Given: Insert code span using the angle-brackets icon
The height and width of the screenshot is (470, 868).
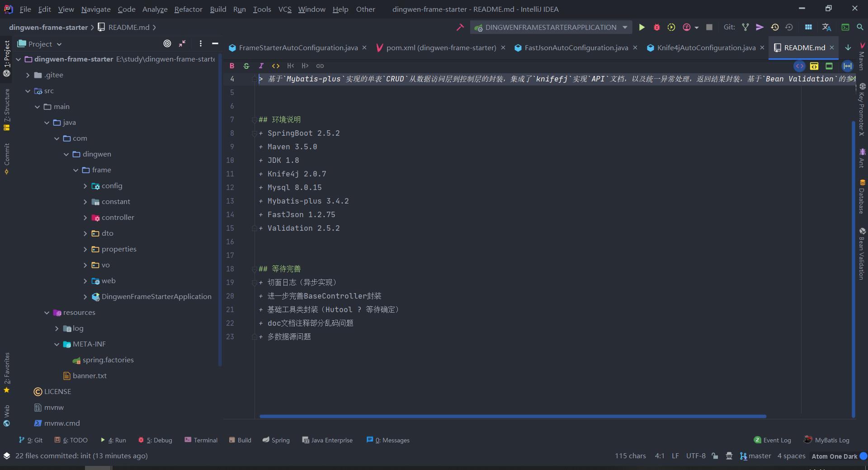Looking at the screenshot, I should 276,66.
